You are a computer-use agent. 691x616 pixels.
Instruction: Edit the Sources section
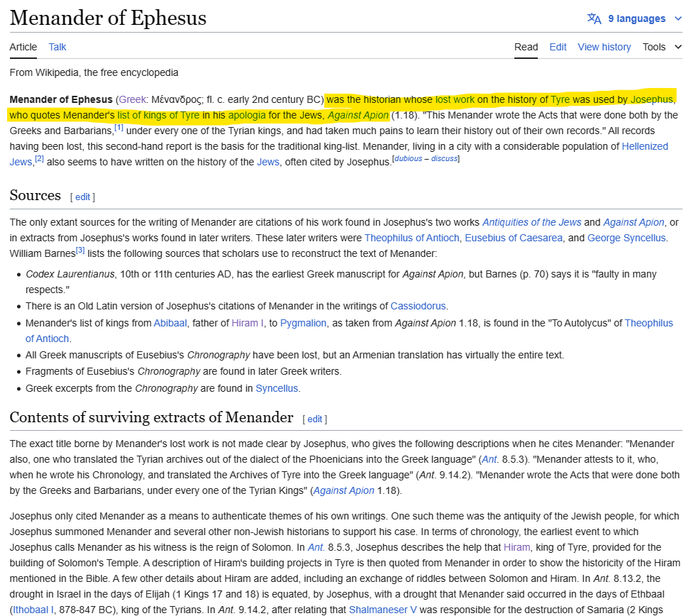click(82, 197)
